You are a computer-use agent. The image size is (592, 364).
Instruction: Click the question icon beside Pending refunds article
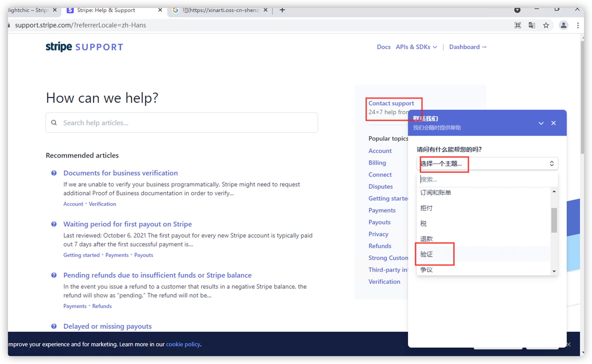click(54, 275)
